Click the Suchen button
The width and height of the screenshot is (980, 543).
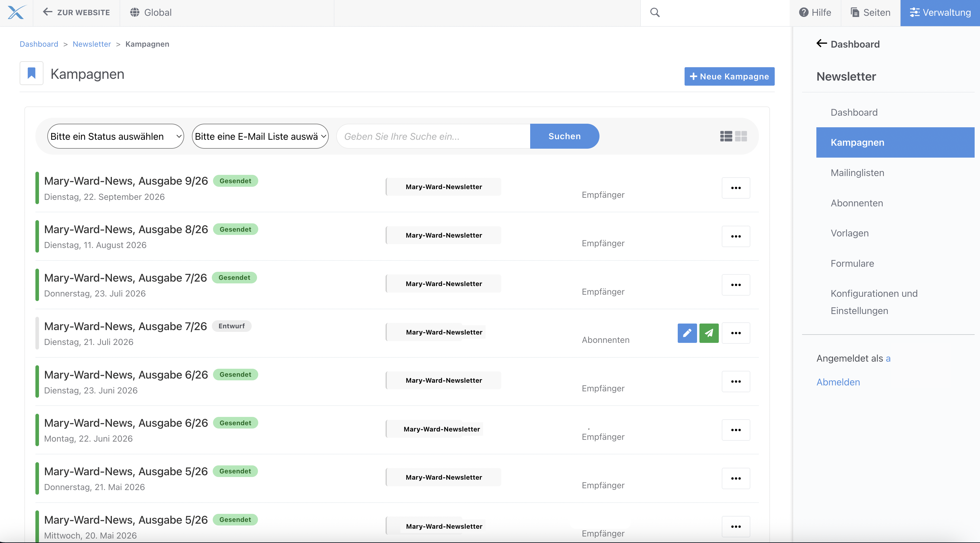coord(565,136)
